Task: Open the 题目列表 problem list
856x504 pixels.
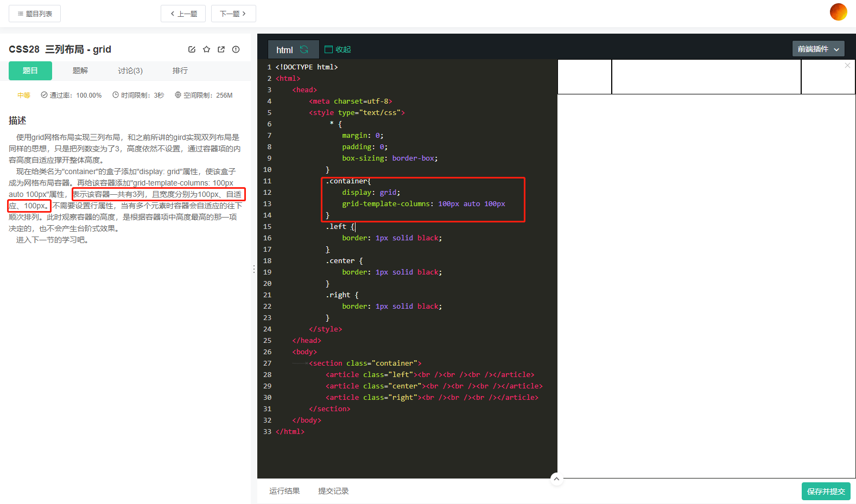Action: point(35,14)
